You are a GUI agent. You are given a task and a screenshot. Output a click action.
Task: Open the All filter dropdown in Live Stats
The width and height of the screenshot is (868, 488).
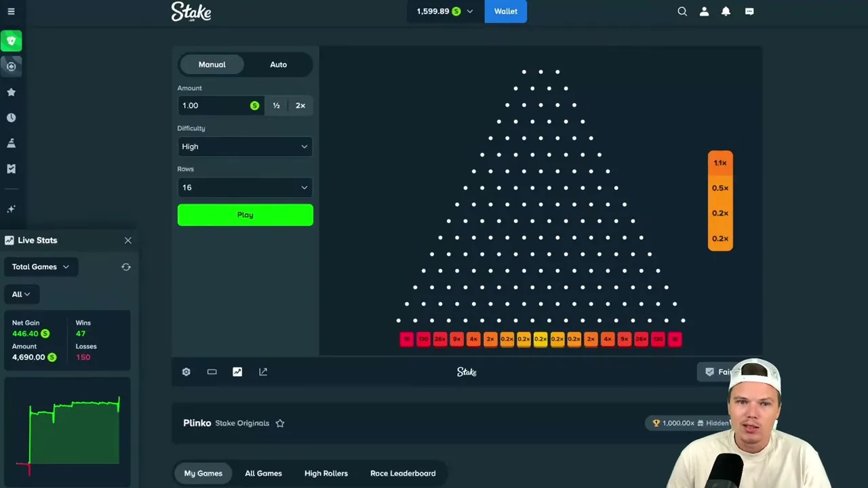[21, 294]
